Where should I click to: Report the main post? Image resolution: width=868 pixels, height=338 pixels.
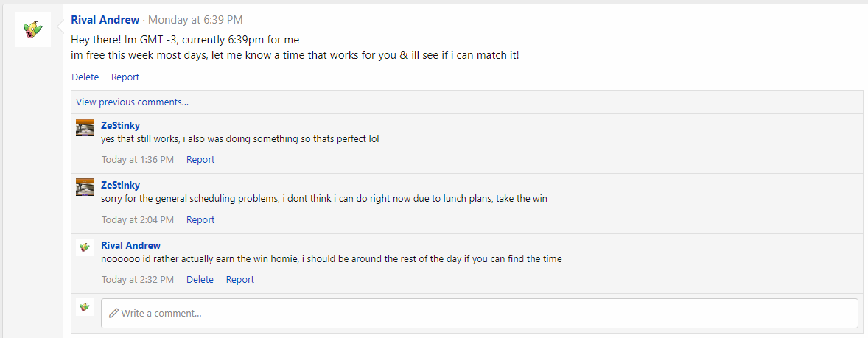pyautogui.click(x=125, y=77)
